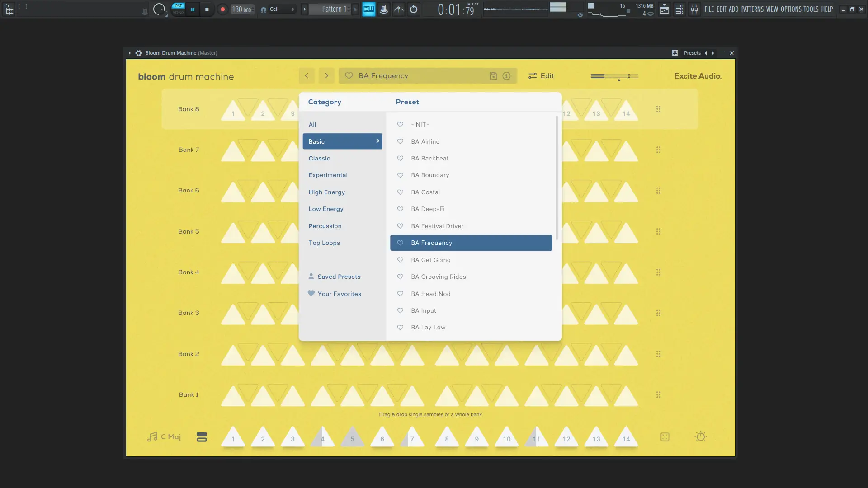868x488 pixels.
Task: Open the FL Studio mixer icon
Action: click(694, 9)
